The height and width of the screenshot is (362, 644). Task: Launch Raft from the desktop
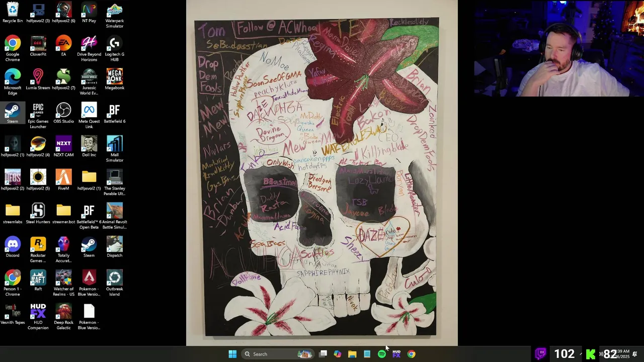tap(38, 281)
